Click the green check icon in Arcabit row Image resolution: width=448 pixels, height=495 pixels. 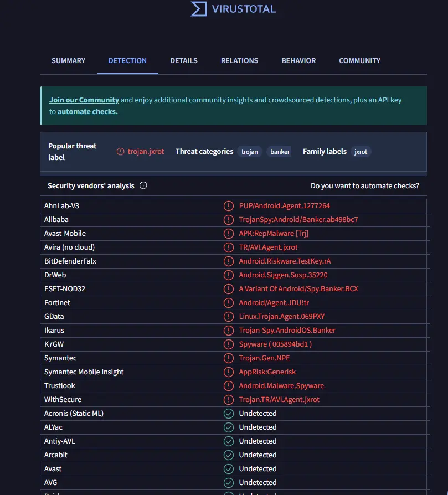pyautogui.click(x=229, y=455)
